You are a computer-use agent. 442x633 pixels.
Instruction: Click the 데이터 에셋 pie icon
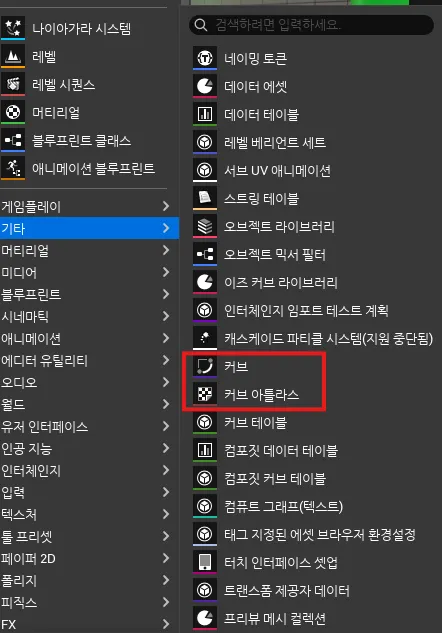[x=205, y=86]
